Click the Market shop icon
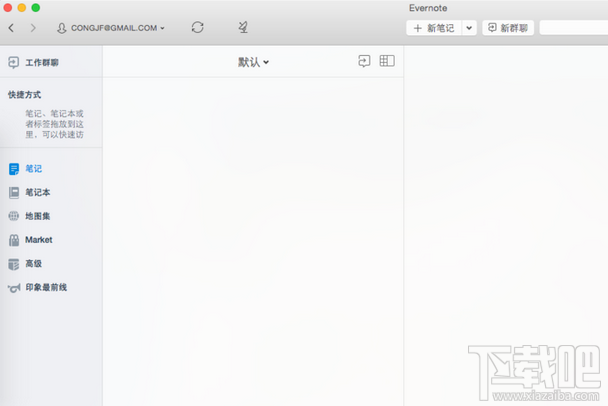This screenshot has height=406, width=608. coord(14,240)
